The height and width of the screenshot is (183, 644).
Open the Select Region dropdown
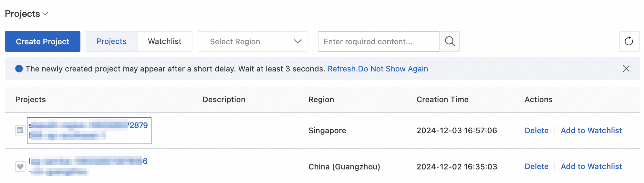click(x=252, y=41)
